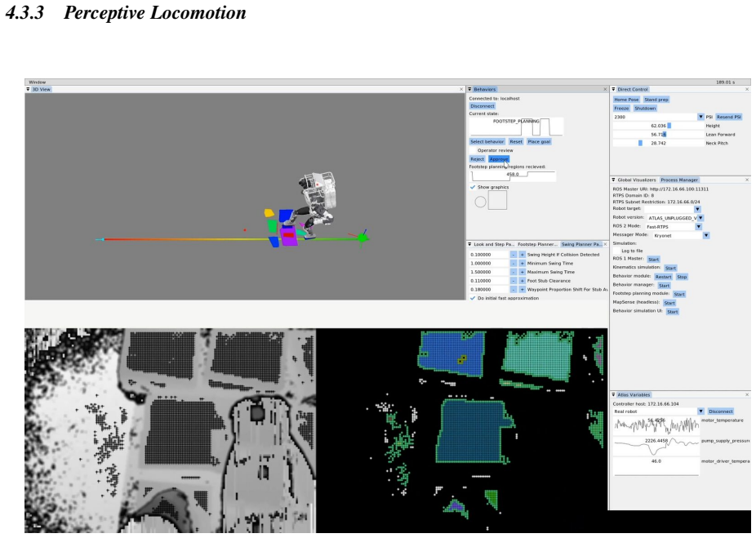
Task: Click the Stand prep button
Action: pos(656,100)
